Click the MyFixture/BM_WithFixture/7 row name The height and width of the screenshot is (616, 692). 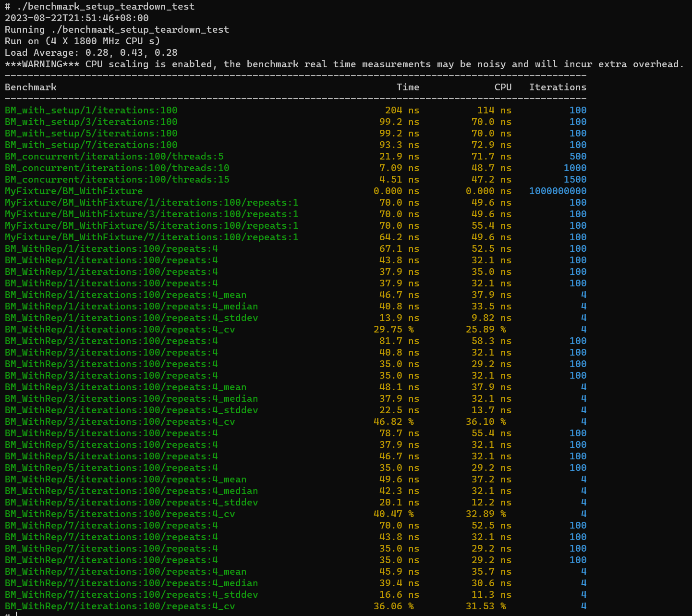(152, 237)
